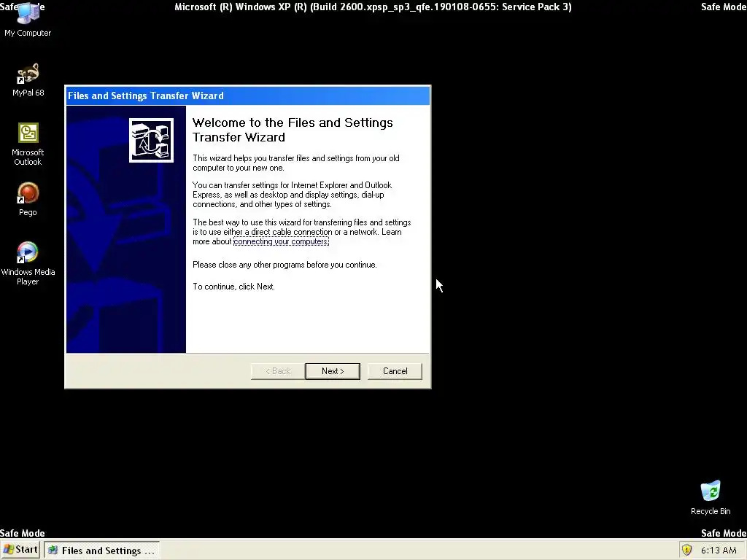Image resolution: width=747 pixels, height=560 pixels.
Task: Follow the 'connecting your computers' link
Action: tap(281, 241)
